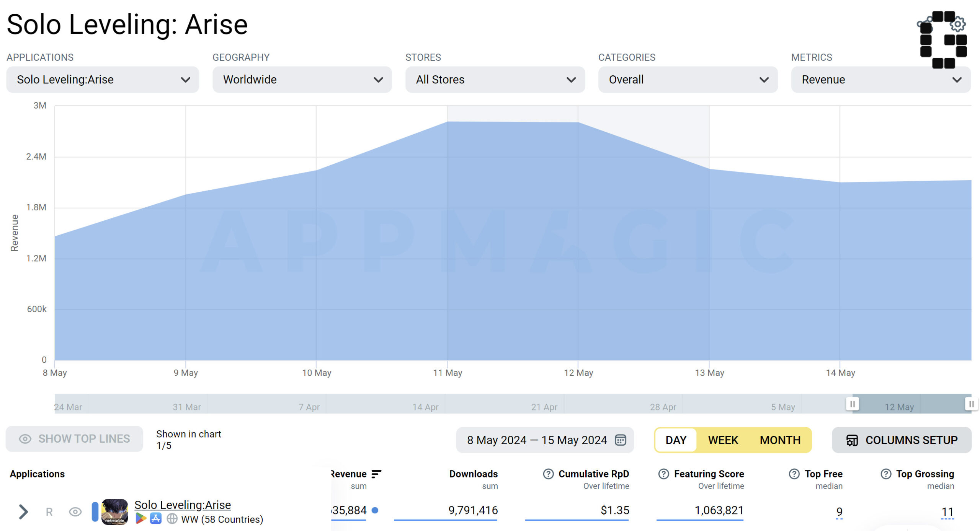The width and height of the screenshot is (980, 531).
Task: Click the help icon for Top Free
Action: click(x=794, y=474)
